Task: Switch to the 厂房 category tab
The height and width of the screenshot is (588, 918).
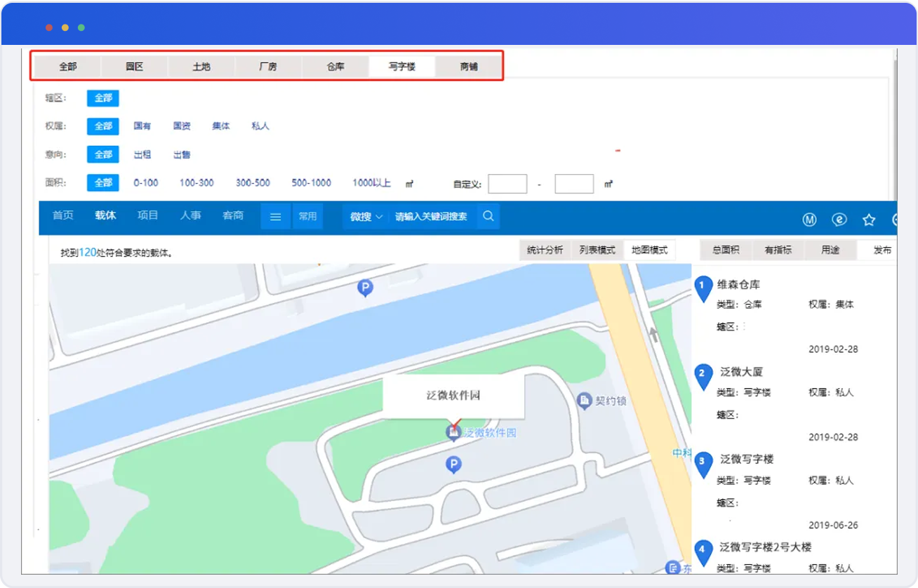Action: pyautogui.click(x=267, y=67)
